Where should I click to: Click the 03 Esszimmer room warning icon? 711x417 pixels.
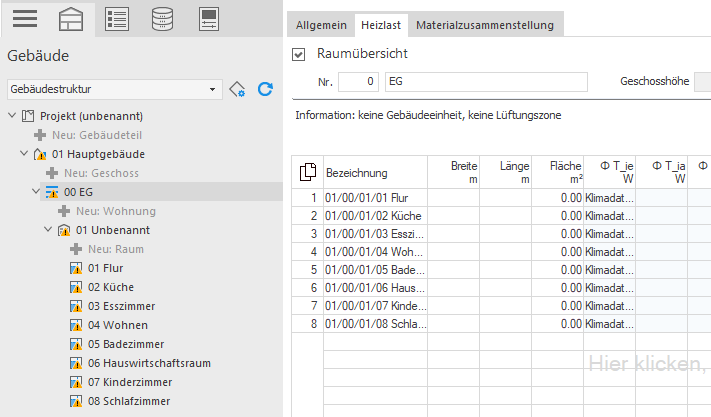tap(76, 306)
